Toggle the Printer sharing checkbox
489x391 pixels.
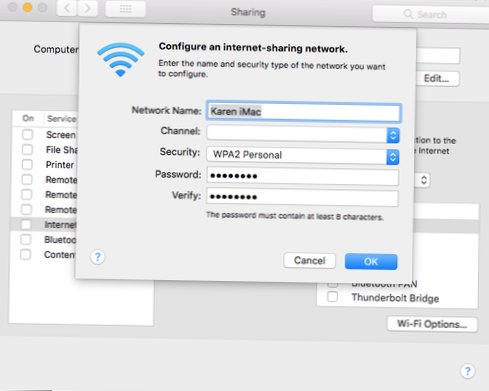click(27, 165)
